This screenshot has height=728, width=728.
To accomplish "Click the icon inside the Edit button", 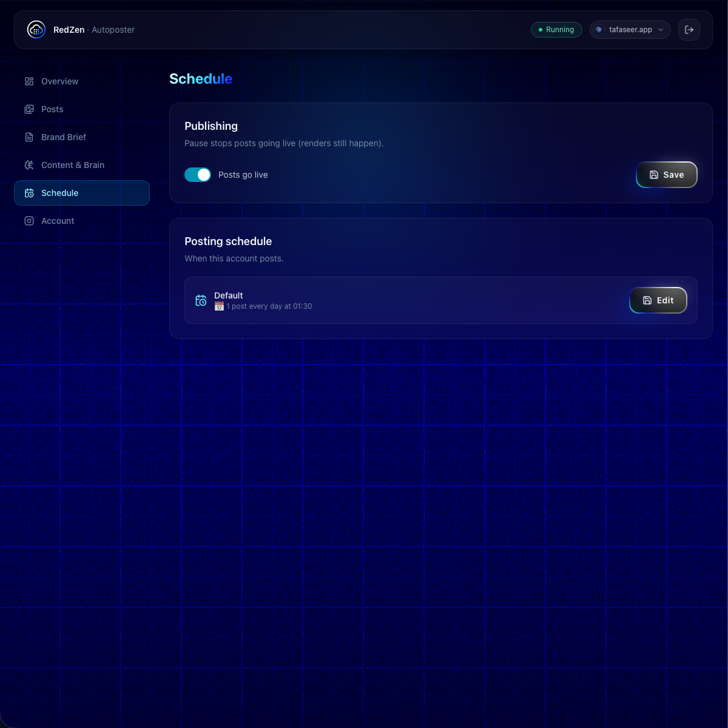I will (x=647, y=300).
